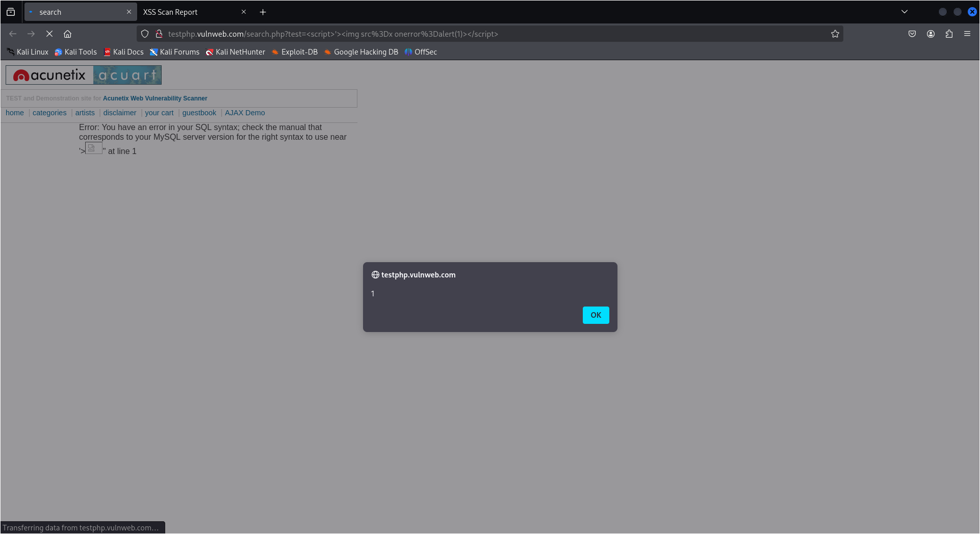Open the tracking protection shield

point(145,34)
